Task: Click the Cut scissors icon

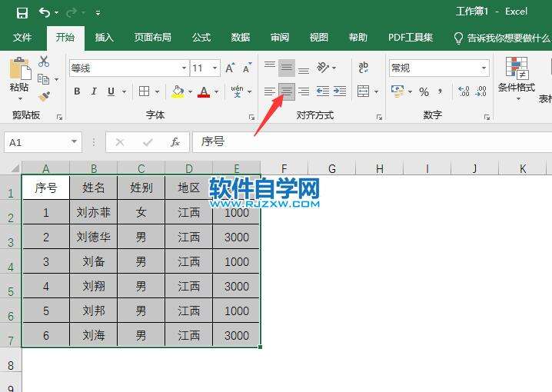Action: [x=44, y=61]
